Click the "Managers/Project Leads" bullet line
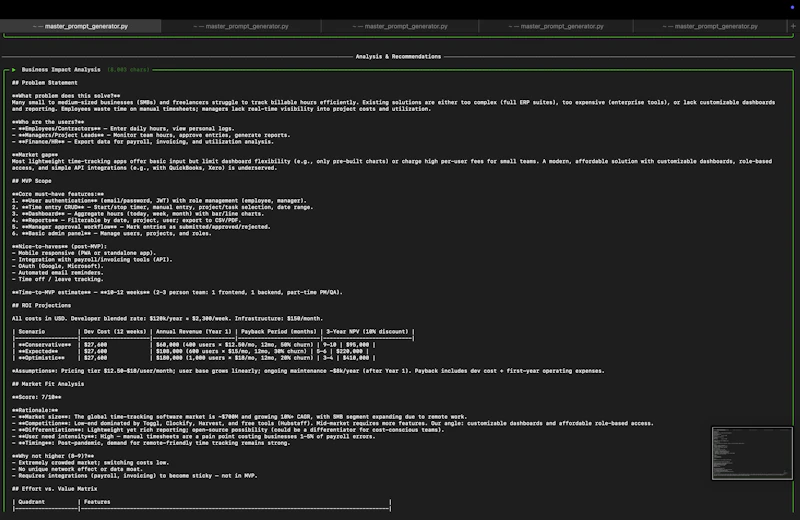 coord(151,135)
